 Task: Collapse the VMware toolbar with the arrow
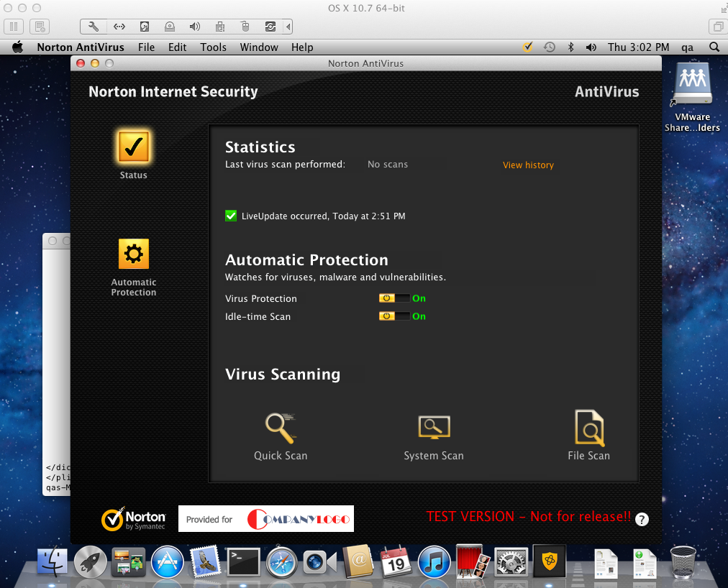coord(288,27)
